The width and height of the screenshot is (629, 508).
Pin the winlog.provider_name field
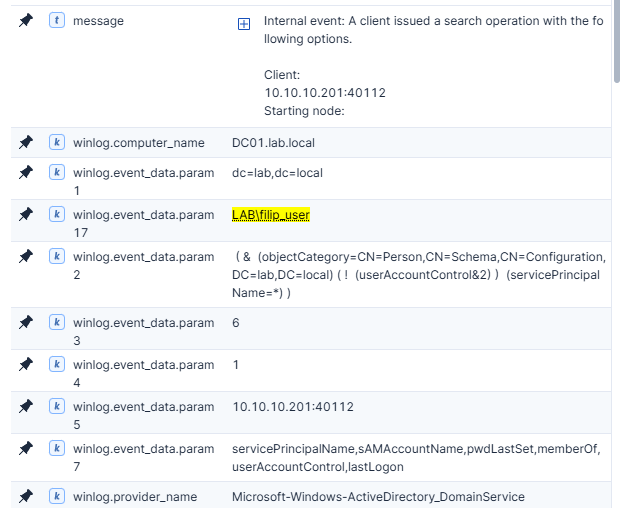click(x=26, y=496)
